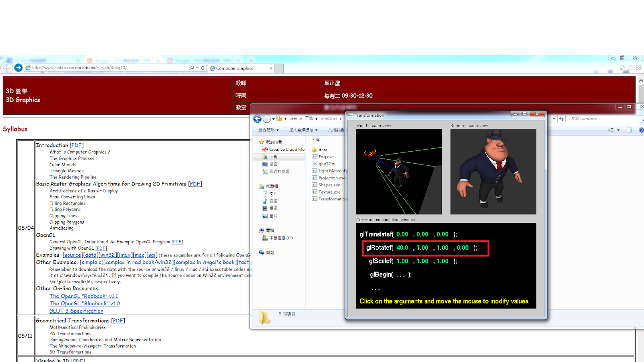Viewport: 644px width, 362px height.
Task: Open The OpenGL "Redbook" v1.1 link
Action: 84,296
